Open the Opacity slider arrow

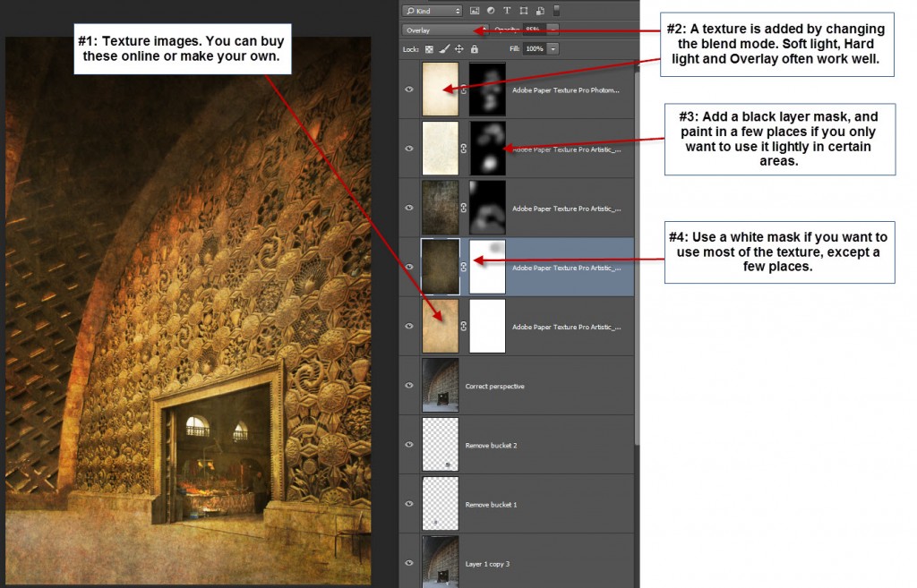(553, 30)
